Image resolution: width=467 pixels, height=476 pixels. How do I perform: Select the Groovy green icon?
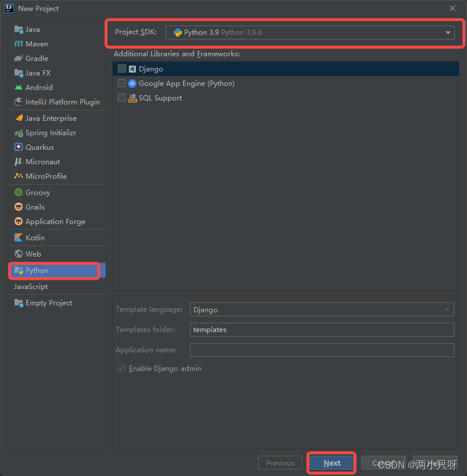[x=19, y=192]
